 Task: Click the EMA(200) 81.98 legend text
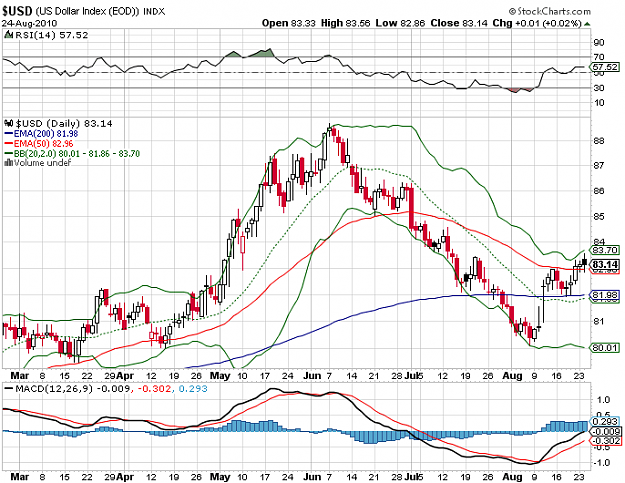pyautogui.click(x=46, y=134)
